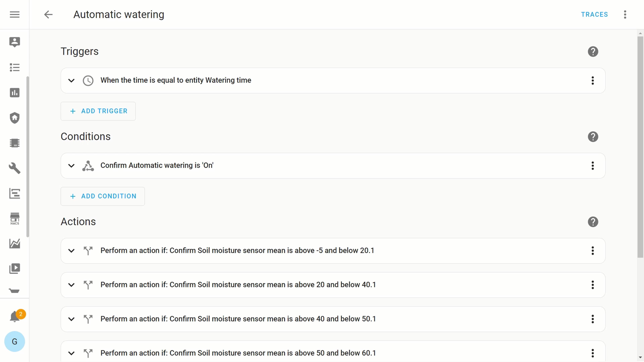Screen dimensions: 644x362
Task: Open the Traces link
Action: click(x=594, y=14)
